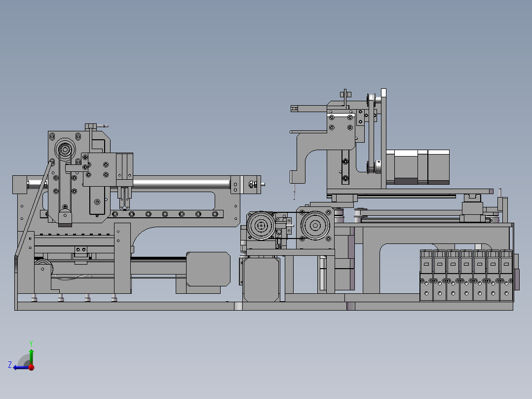Select the small pulley at top of left assembly
The height and width of the screenshot is (399, 532).
(65, 150)
